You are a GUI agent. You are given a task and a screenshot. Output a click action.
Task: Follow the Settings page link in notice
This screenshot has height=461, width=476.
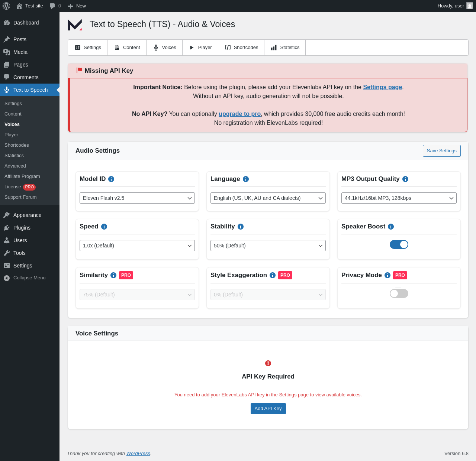[x=383, y=87]
